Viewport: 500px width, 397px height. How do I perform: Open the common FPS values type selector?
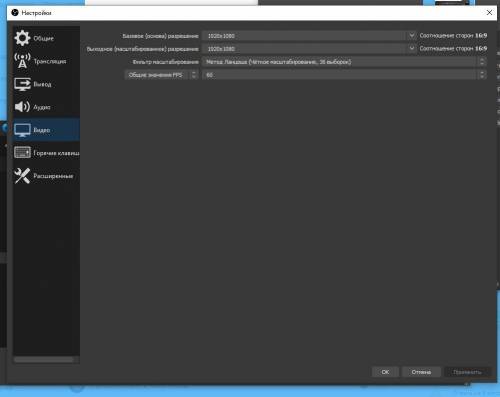tap(162, 75)
